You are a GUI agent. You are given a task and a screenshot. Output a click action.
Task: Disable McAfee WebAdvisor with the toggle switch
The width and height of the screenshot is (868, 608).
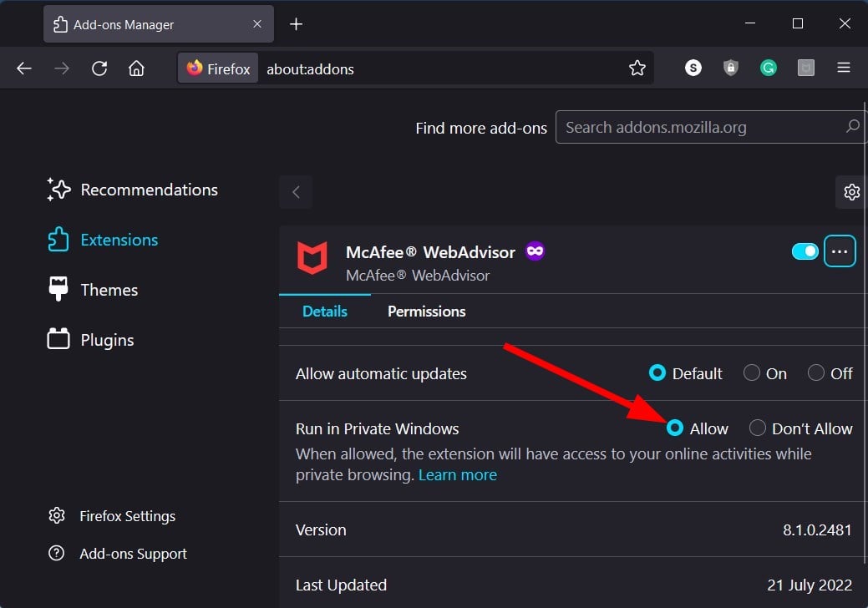click(805, 251)
